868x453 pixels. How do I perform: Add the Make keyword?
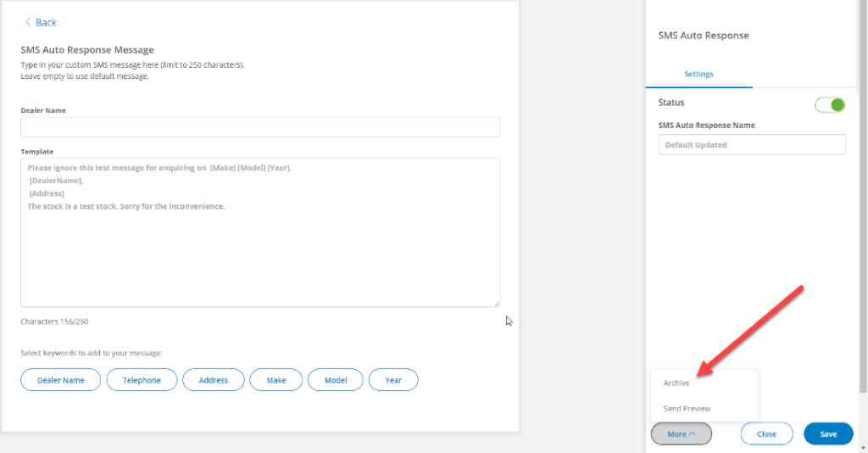click(x=276, y=380)
